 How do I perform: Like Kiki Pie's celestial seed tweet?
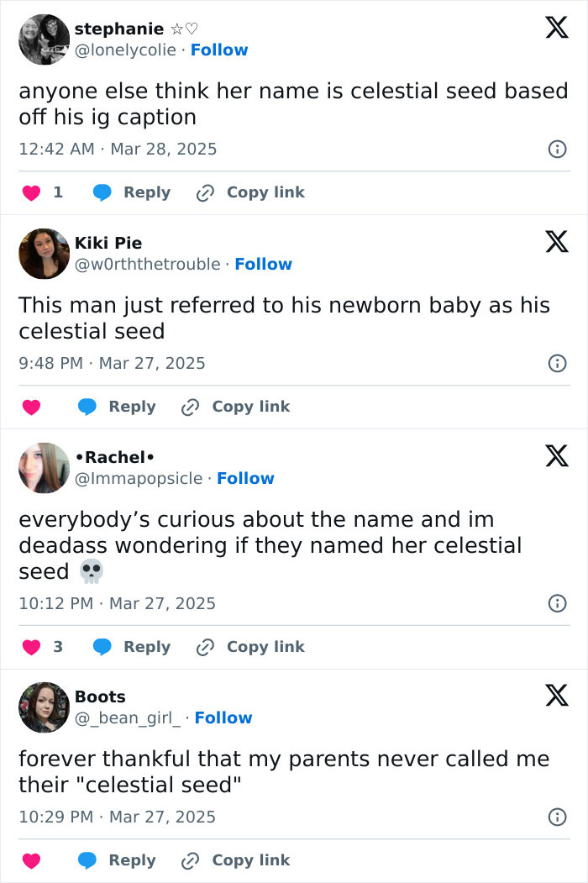pyautogui.click(x=31, y=406)
